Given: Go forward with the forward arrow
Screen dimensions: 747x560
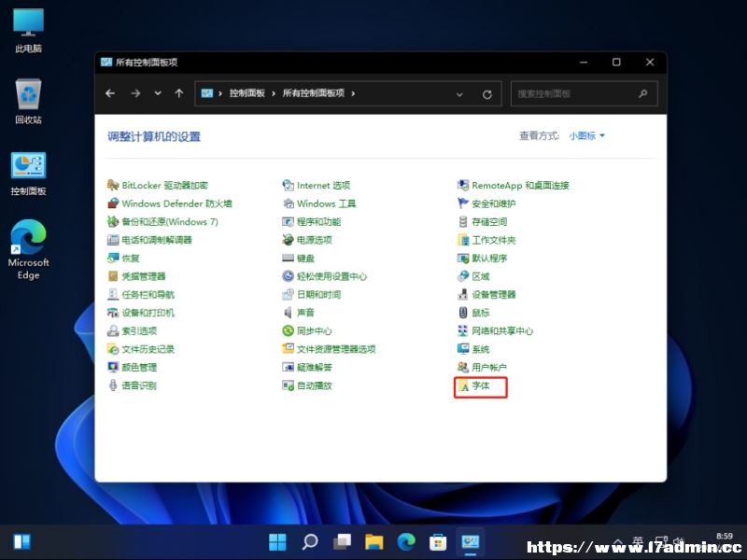Looking at the screenshot, I should point(135,93).
